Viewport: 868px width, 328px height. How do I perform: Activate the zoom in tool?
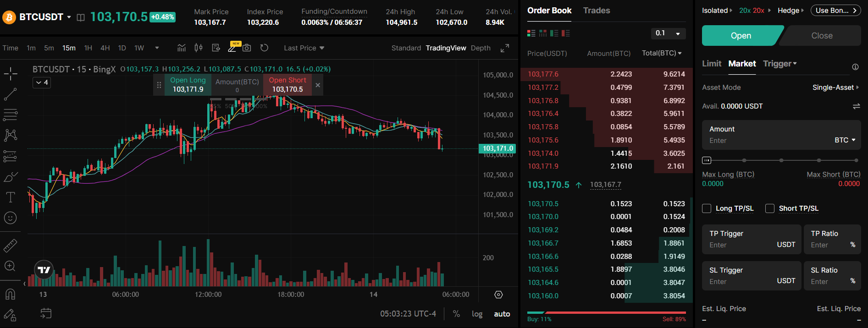pos(10,266)
